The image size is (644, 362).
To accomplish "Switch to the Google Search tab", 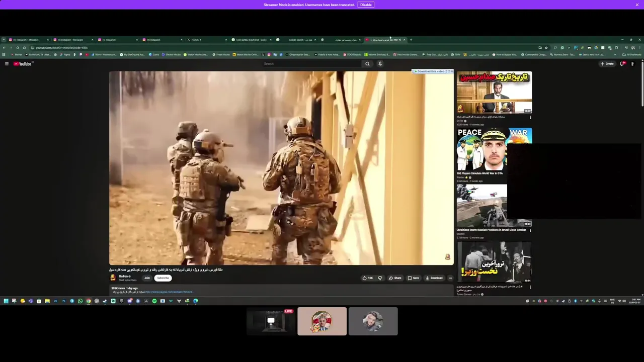I will click(296, 40).
